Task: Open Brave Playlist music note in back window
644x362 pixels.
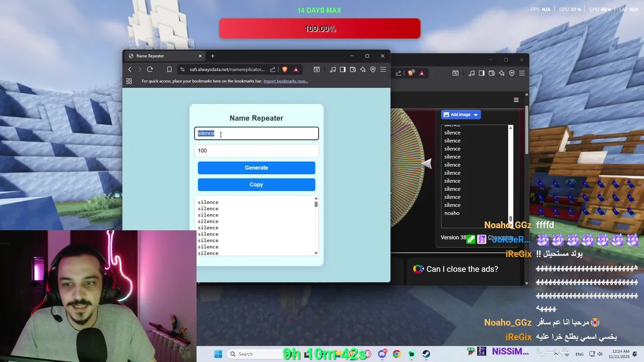Action: tap(471, 73)
